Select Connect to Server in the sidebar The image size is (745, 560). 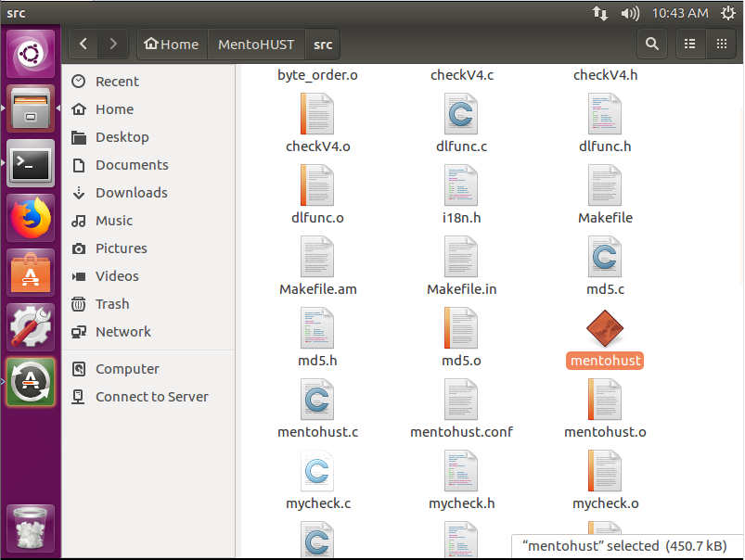(151, 397)
